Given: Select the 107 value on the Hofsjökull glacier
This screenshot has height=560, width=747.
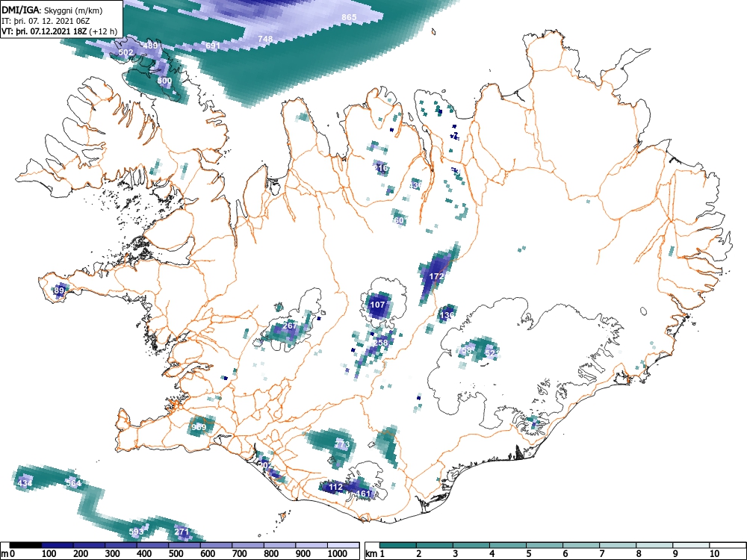Looking at the screenshot, I should (377, 305).
